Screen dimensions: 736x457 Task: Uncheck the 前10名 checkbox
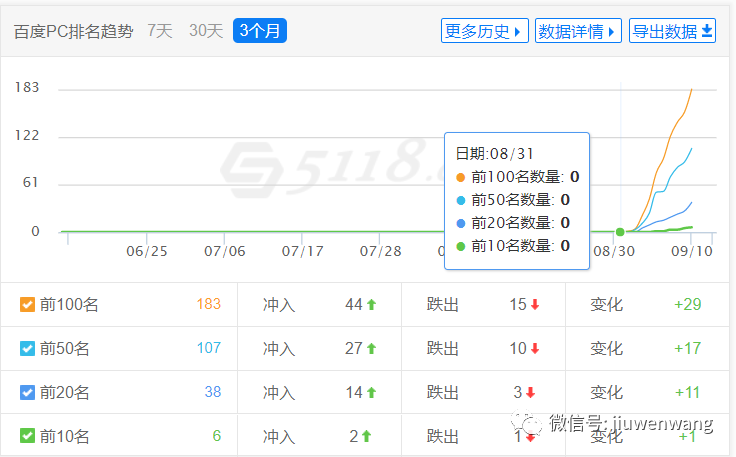(x=27, y=436)
